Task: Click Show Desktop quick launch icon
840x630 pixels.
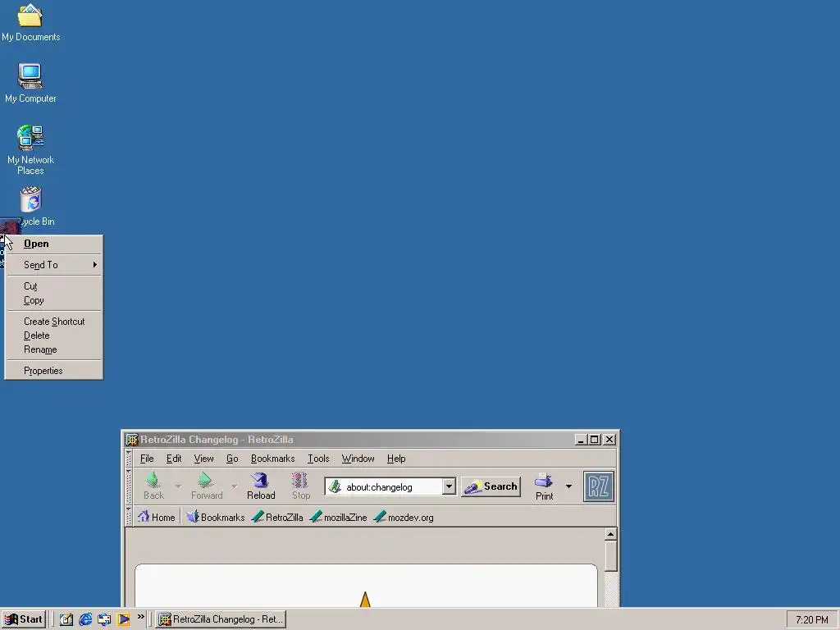Action: coord(66,619)
